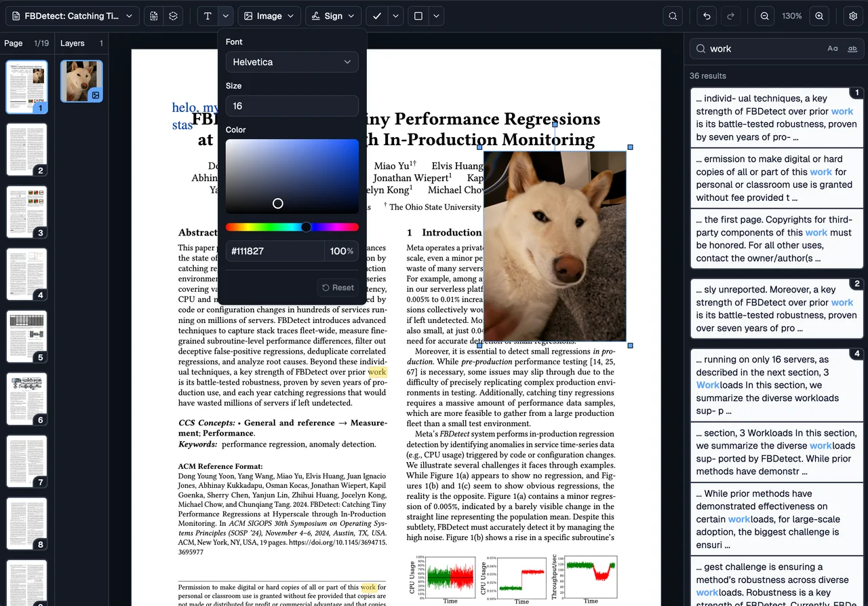868x606 pixels.
Task: Select the rectangle shape tool
Action: click(x=418, y=16)
